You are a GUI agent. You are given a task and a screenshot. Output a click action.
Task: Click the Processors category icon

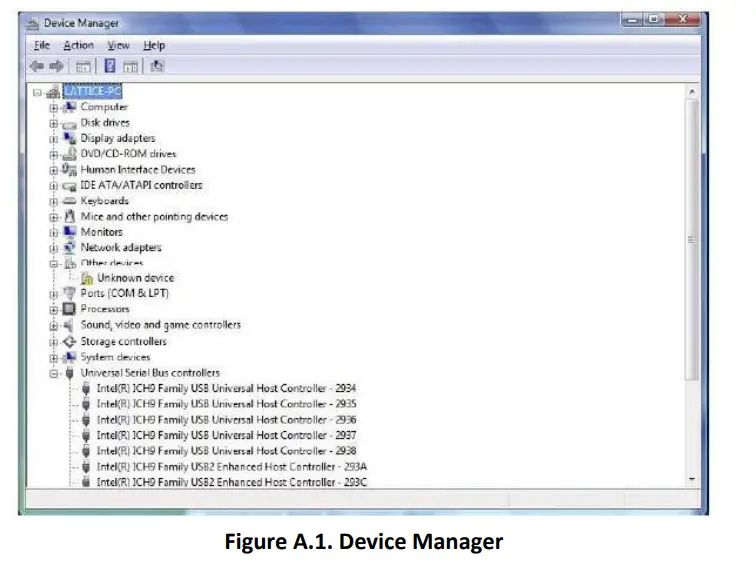click(x=69, y=309)
